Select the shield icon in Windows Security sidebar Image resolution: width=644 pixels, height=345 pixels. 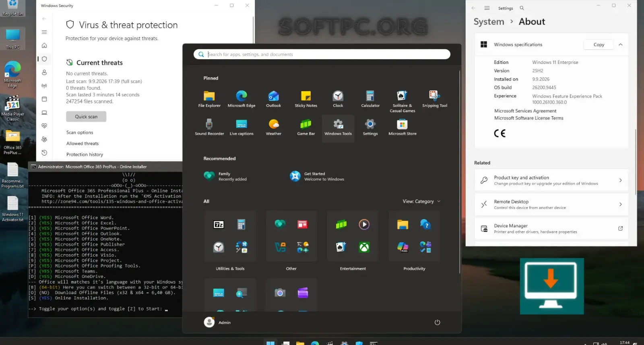point(44,59)
